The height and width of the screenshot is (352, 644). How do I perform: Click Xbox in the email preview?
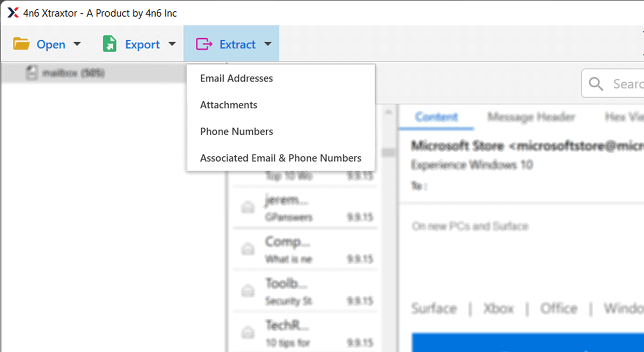(498, 309)
